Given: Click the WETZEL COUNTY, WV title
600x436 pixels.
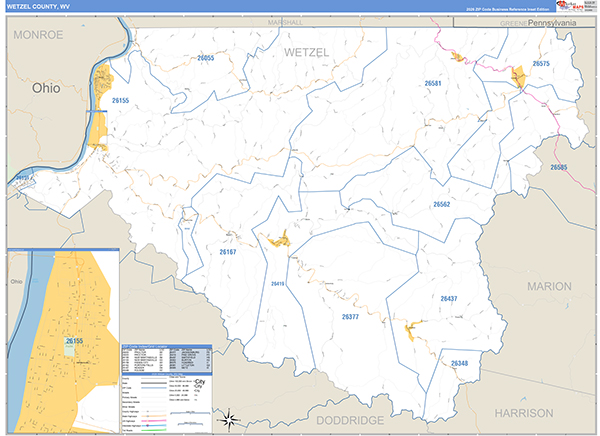Looking at the screenshot, I should click(36, 6).
